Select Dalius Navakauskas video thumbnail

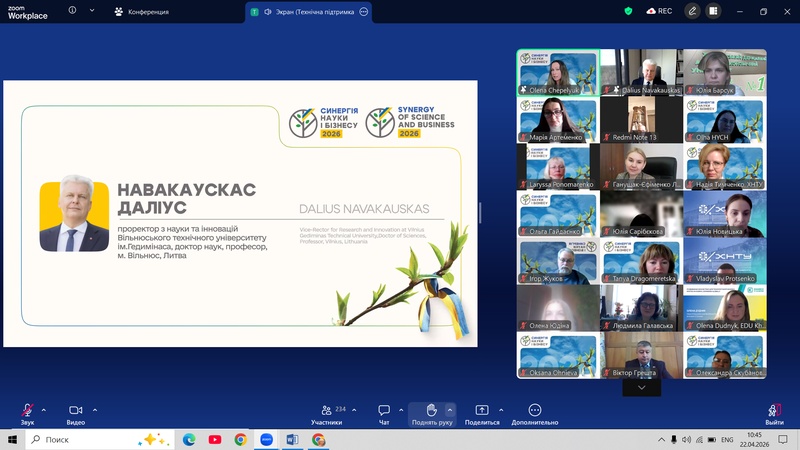click(641, 72)
